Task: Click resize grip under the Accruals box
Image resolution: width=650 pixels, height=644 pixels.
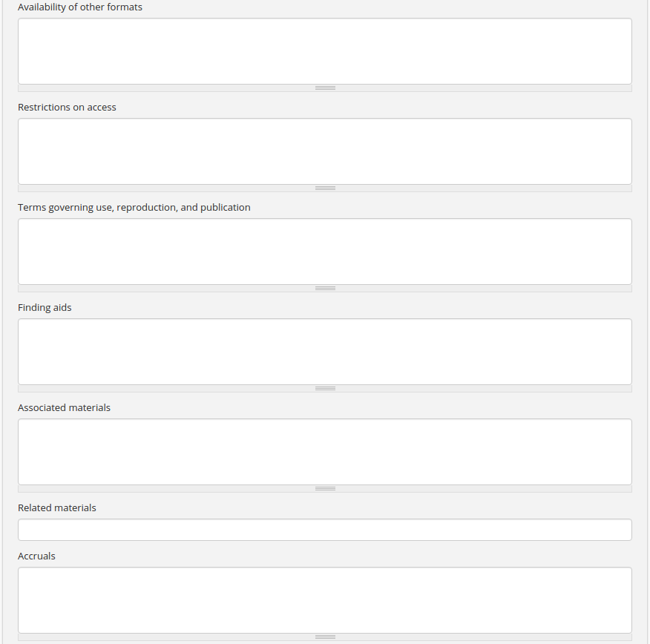Action: tap(325, 637)
